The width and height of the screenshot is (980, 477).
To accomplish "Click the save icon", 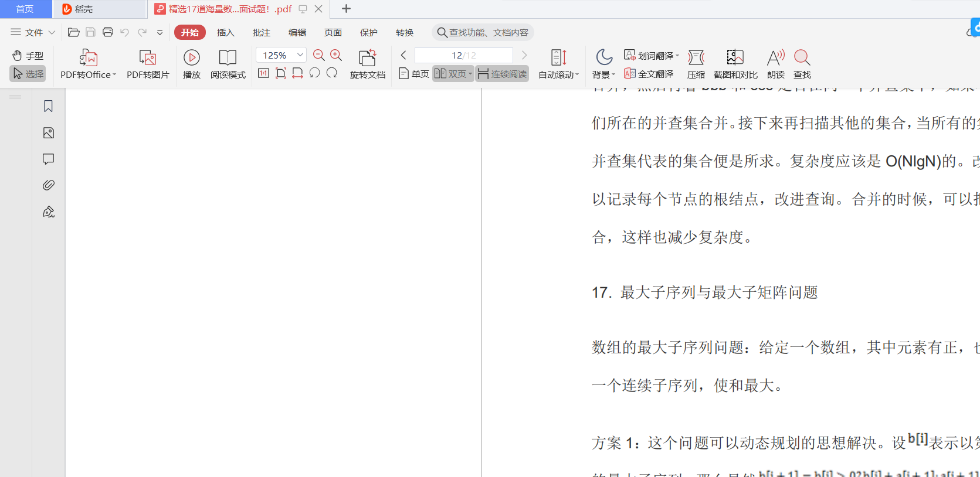I will (90, 32).
